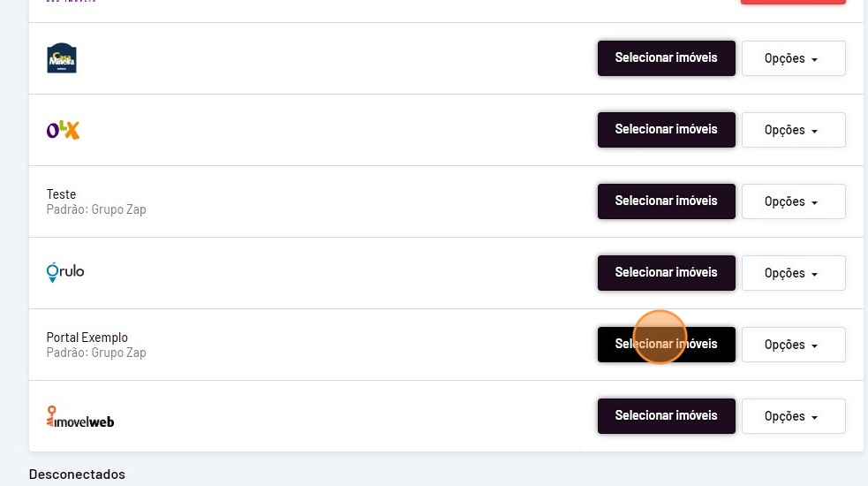The image size is (868, 486).
Task: Open the imovelweb Opções dropdown
Action: [793, 416]
